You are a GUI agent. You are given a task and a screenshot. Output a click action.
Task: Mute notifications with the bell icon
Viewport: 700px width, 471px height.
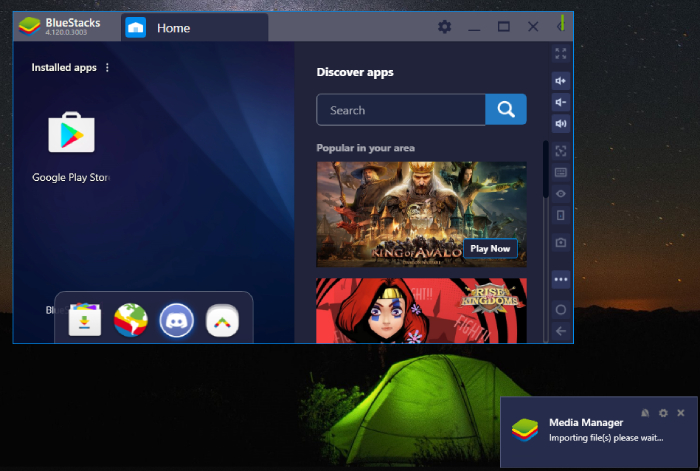click(645, 413)
